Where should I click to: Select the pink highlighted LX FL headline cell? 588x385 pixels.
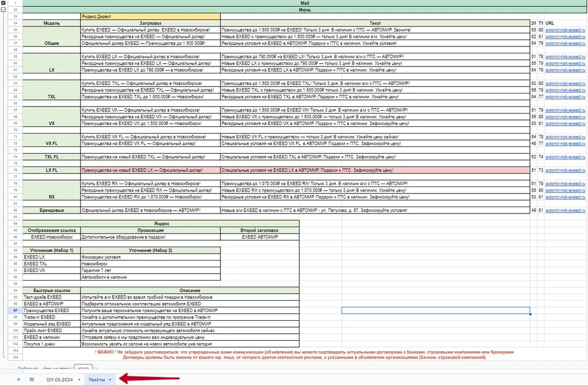coord(149,170)
